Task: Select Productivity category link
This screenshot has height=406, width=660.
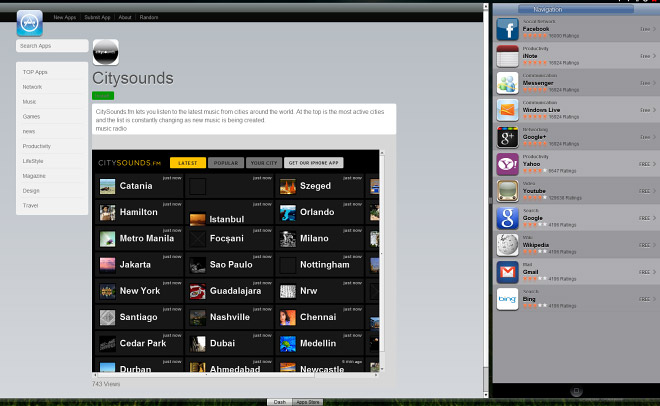Action: coord(37,146)
